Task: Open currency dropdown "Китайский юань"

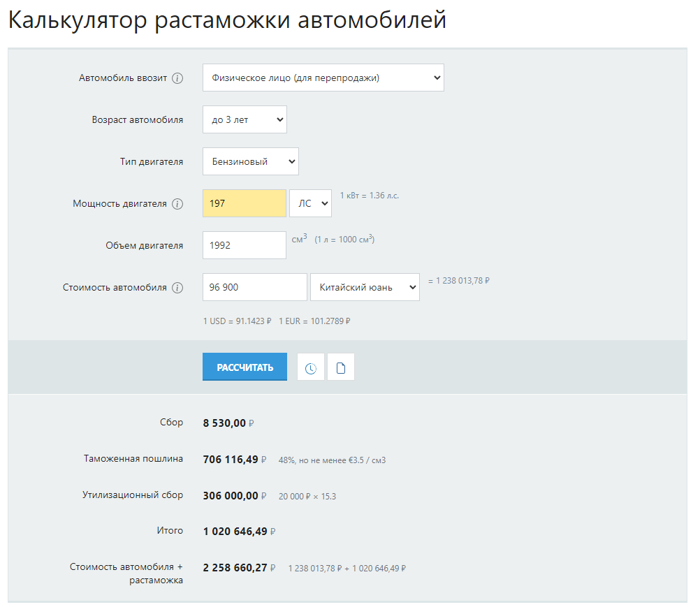Action: (365, 287)
